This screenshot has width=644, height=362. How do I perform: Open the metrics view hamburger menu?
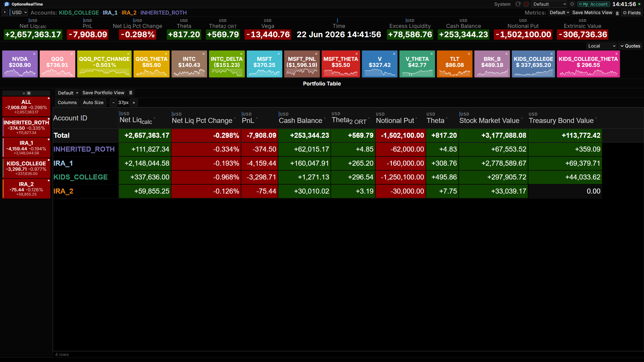tap(617, 13)
